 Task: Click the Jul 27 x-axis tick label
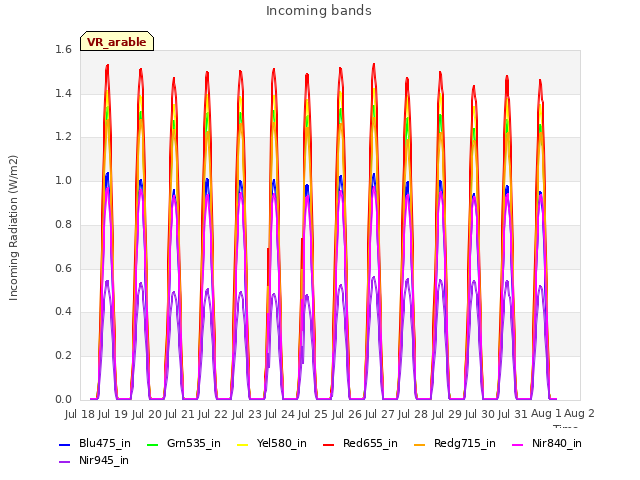[x=380, y=414]
